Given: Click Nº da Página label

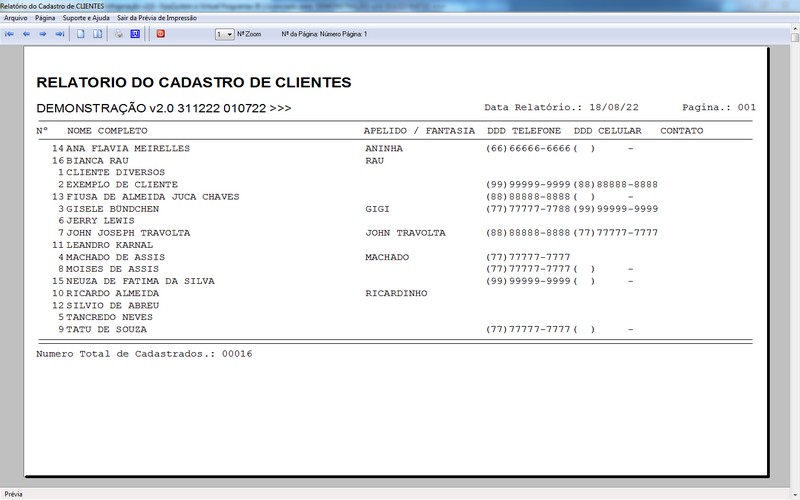Looking at the screenshot, I should pos(324,34).
